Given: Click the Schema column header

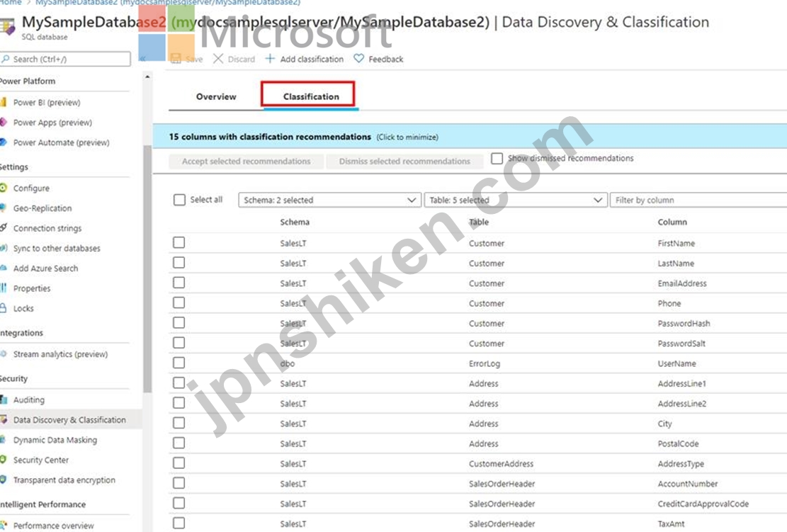Looking at the screenshot, I should (295, 222).
